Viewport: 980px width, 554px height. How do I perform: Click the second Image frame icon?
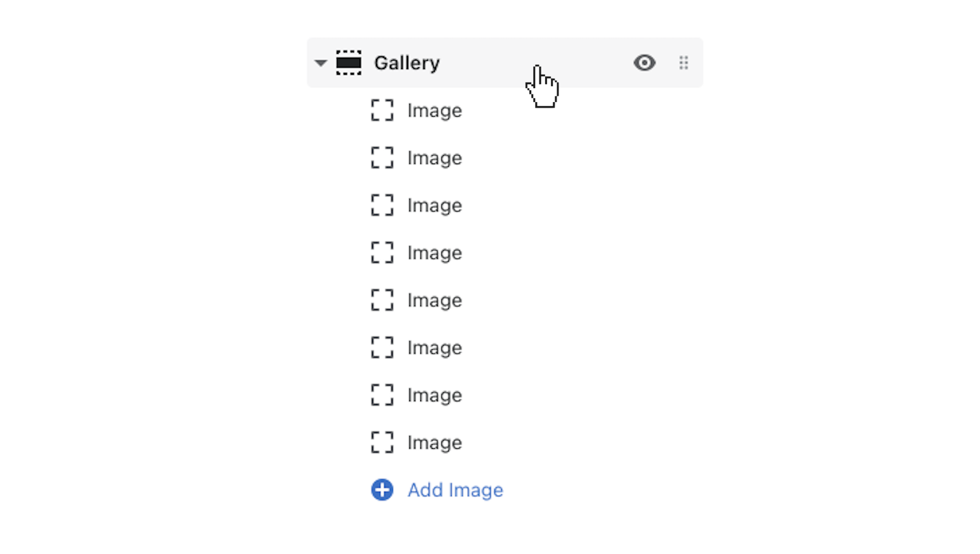tap(382, 158)
